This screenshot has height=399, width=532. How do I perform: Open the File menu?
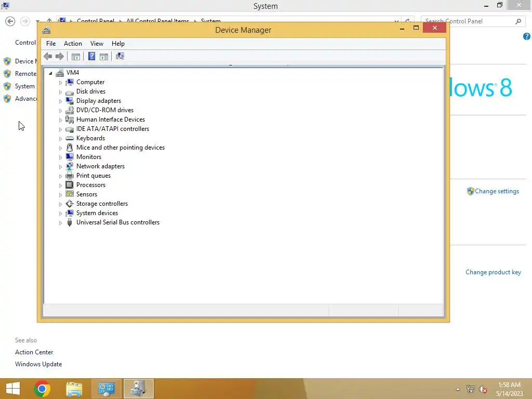click(51, 44)
